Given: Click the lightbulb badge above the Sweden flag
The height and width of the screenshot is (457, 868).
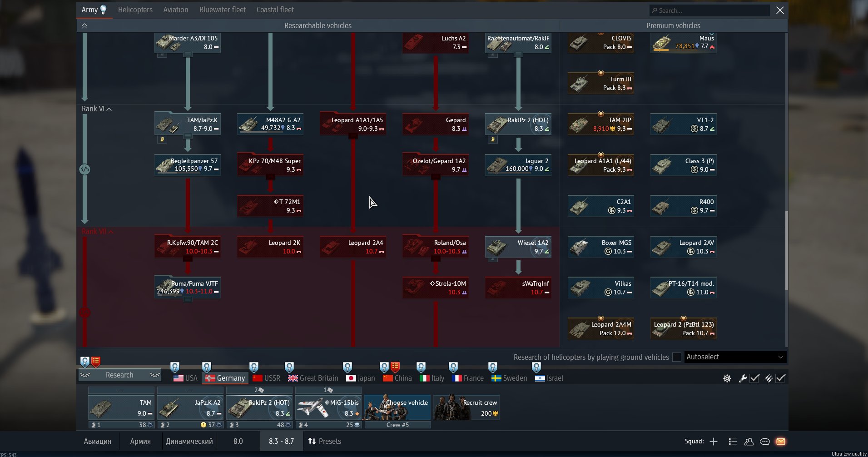Looking at the screenshot, I should pos(493,367).
